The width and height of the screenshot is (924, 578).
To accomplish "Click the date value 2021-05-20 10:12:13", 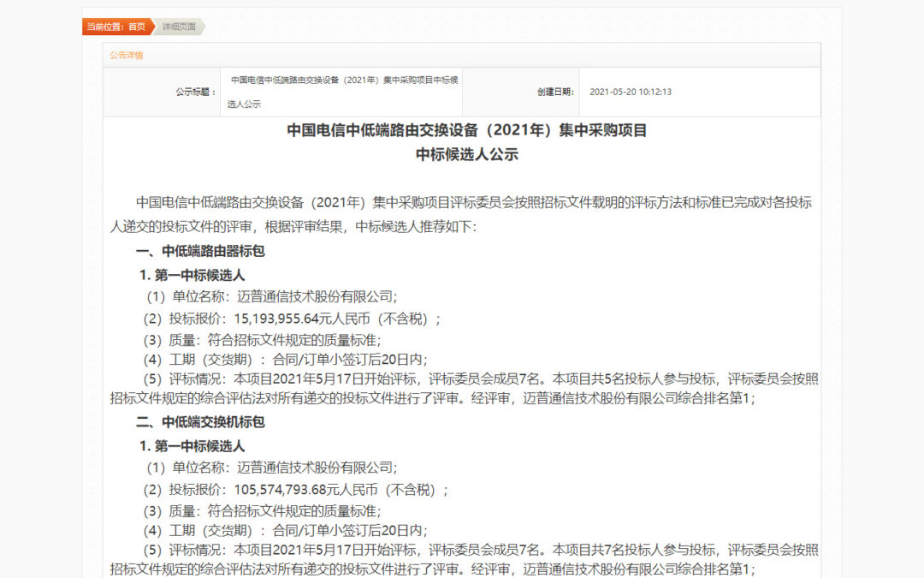I will pos(631,92).
